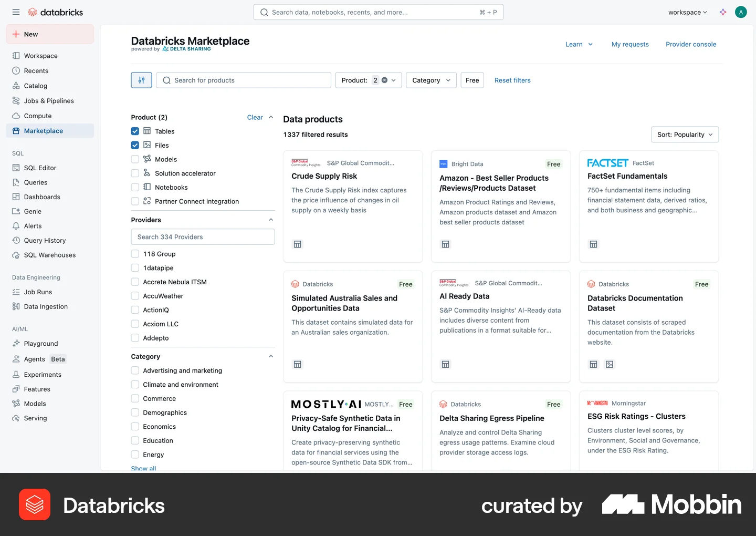This screenshot has height=536, width=756.
Task: Open Compute in the sidebar
Action: pos(50,116)
